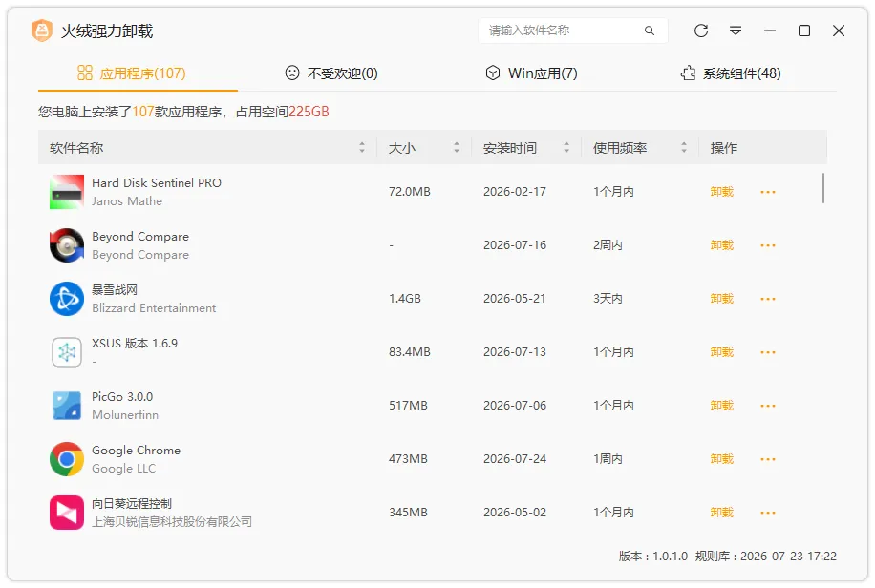Click the 225GB space usage text
This screenshot has width=875, height=588.
(309, 112)
